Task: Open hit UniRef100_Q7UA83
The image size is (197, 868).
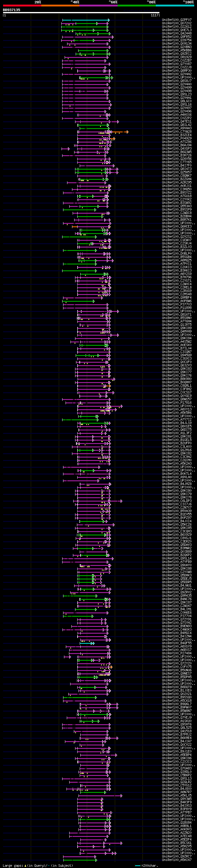Action: [177, 768]
